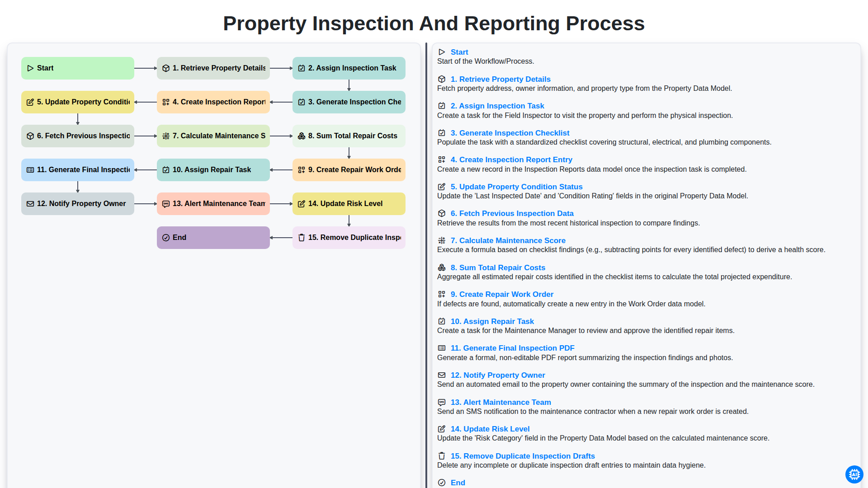Select the 12. Notify Property Owner node
This screenshot has height=488, width=868.
coord(78,204)
